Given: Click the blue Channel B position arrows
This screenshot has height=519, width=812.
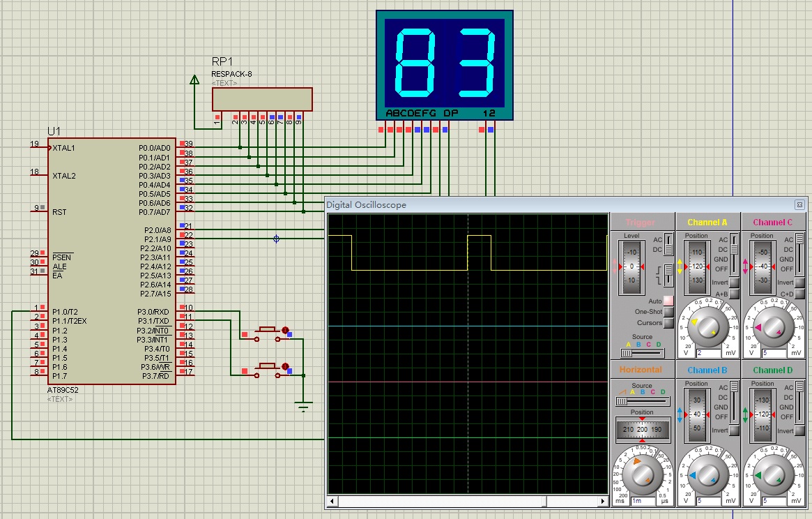Looking at the screenshot, I should (680, 414).
